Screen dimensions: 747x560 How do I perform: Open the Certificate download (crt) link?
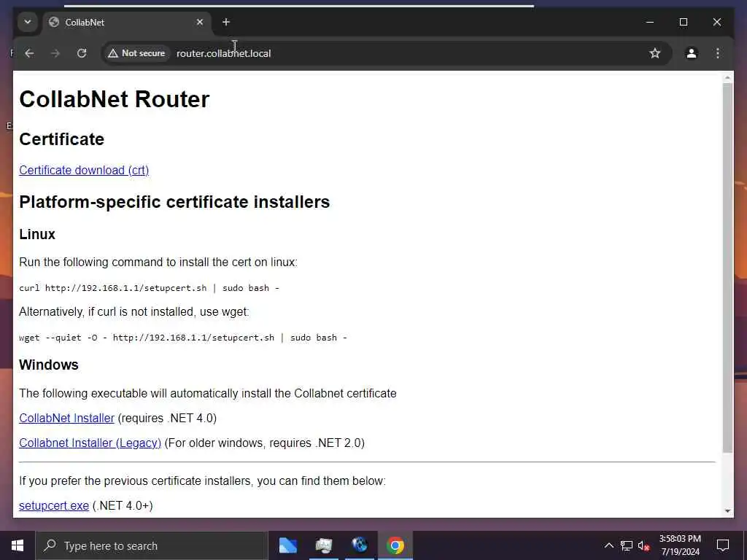[84, 170]
